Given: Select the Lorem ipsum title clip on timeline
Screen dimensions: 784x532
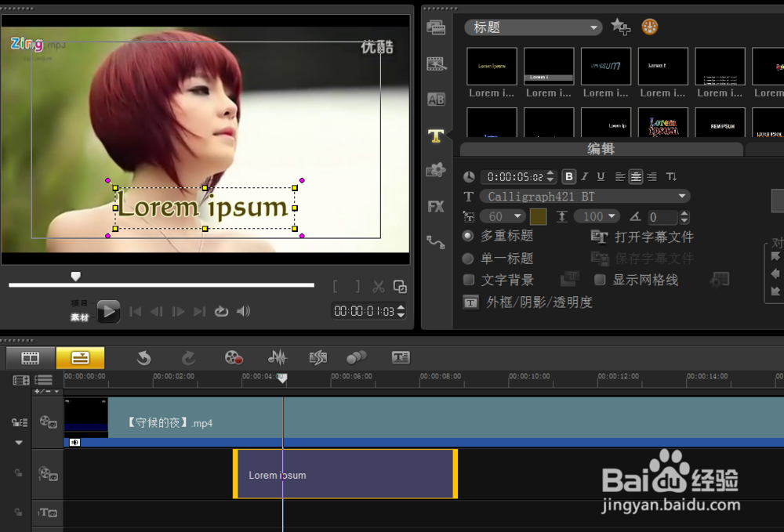Looking at the screenshot, I should point(345,474).
